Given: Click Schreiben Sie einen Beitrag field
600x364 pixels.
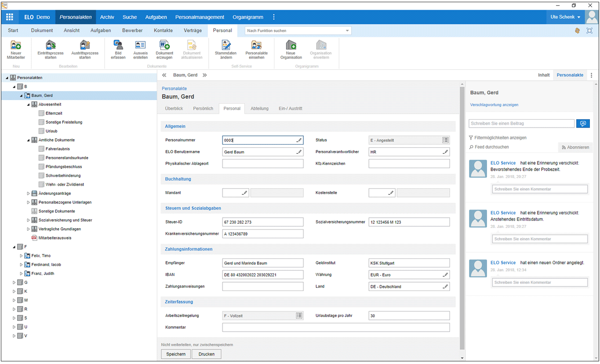Looking at the screenshot, I should pos(522,124).
